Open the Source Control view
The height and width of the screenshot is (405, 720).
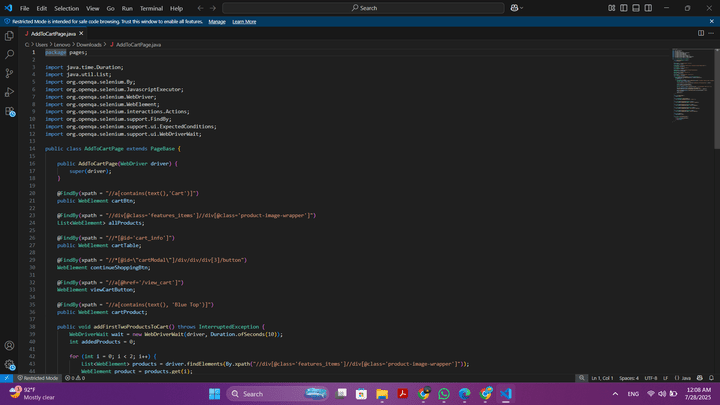[x=10, y=73]
